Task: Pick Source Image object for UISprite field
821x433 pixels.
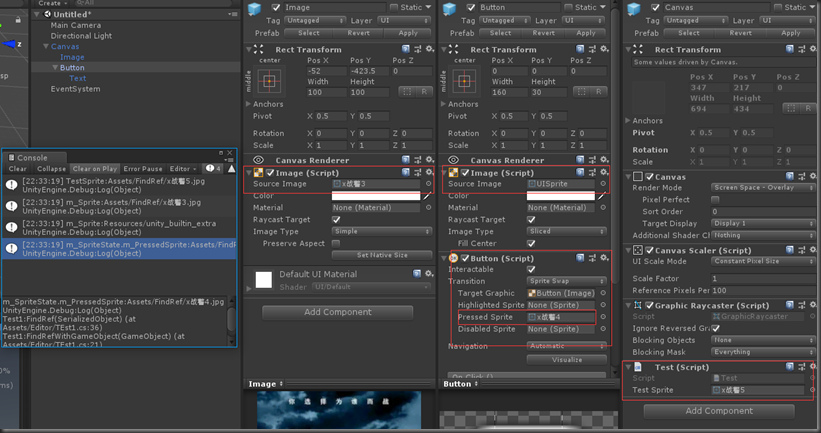Action: 603,184
